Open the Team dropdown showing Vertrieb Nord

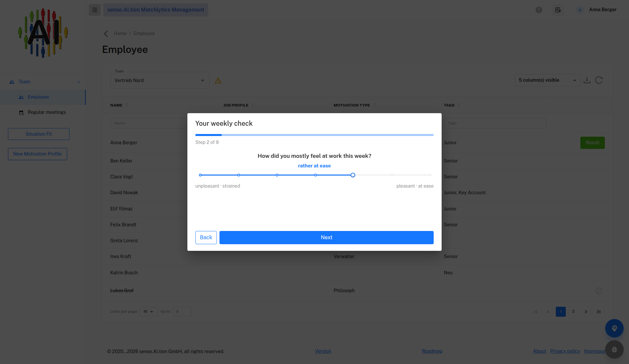(160, 80)
